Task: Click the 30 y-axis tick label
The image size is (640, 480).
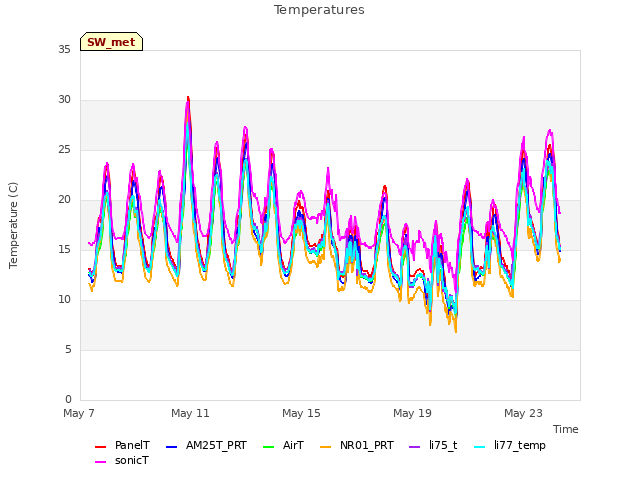Action: coord(64,100)
